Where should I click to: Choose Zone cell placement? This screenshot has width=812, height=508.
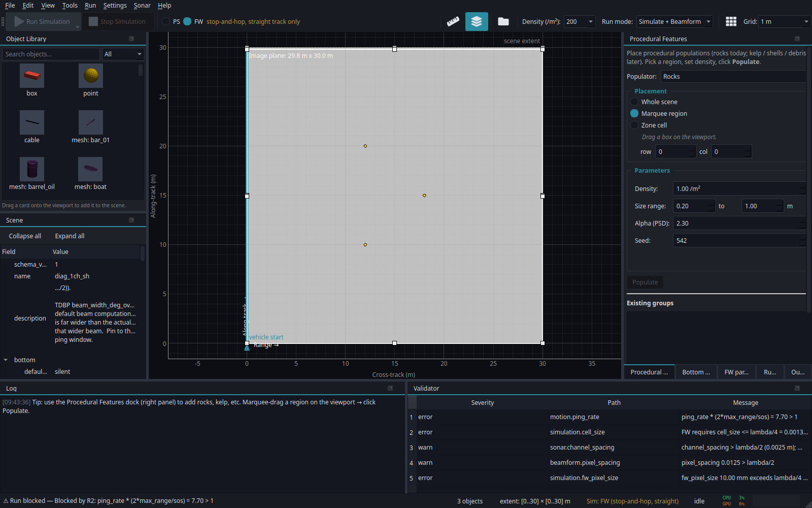click(x=634, y=125)
